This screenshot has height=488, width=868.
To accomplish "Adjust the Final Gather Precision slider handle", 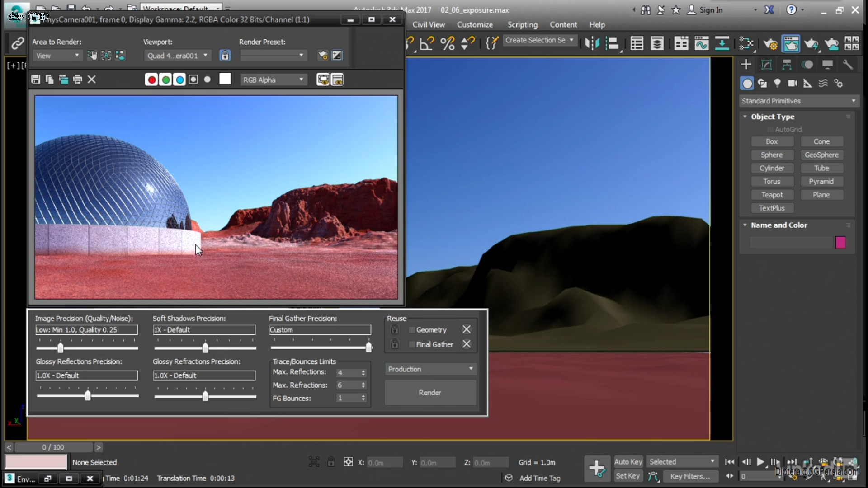I will (x=369, y=347).
